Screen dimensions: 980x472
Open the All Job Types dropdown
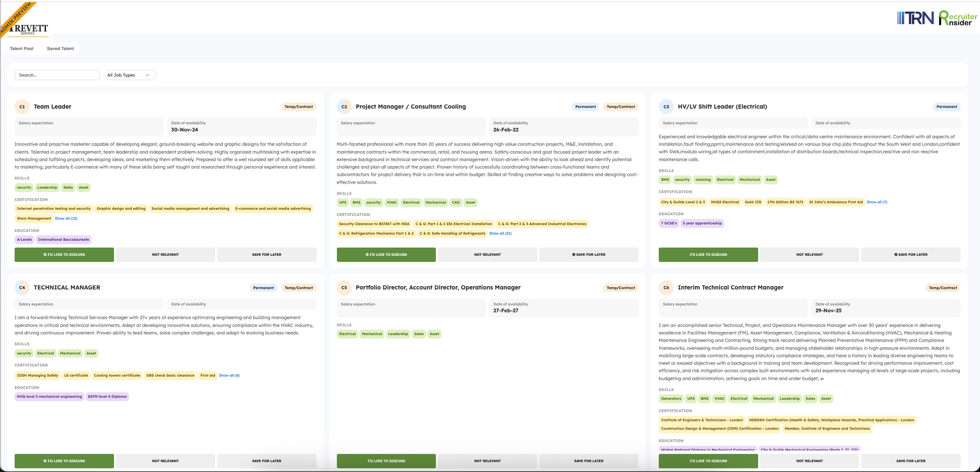[x=130, y=75]
